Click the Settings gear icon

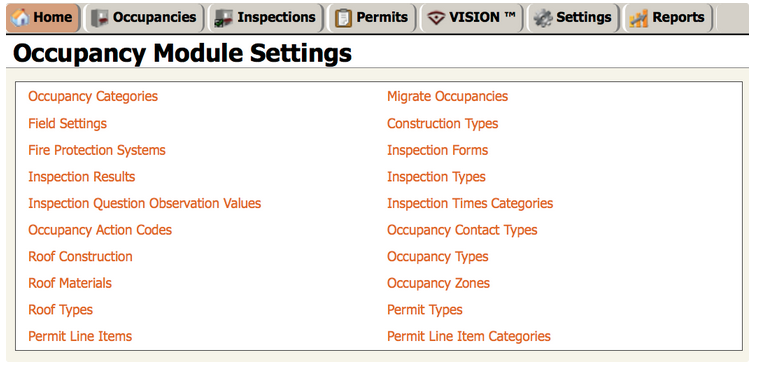[x=542, y=18]
